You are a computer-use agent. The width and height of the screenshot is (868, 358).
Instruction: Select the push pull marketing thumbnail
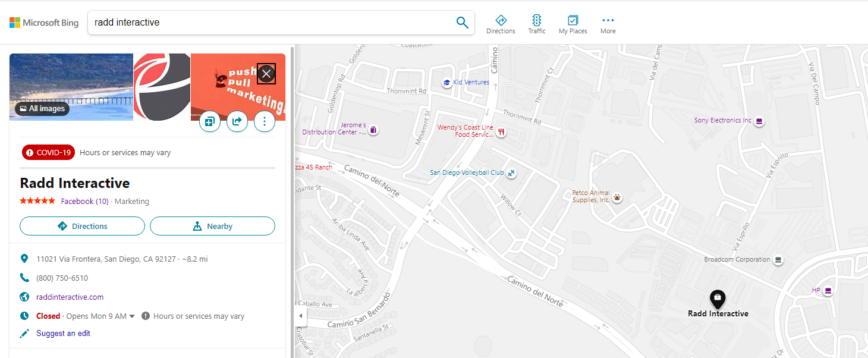(238, 87)
